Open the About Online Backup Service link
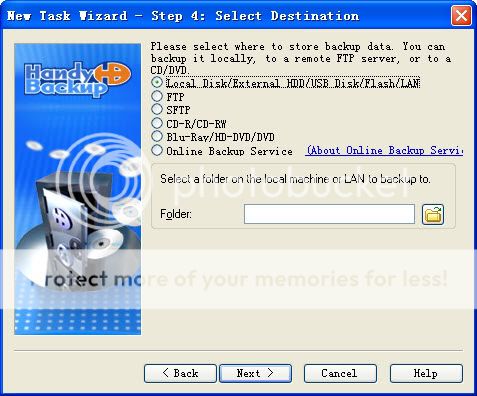 (x=384, y=150)
